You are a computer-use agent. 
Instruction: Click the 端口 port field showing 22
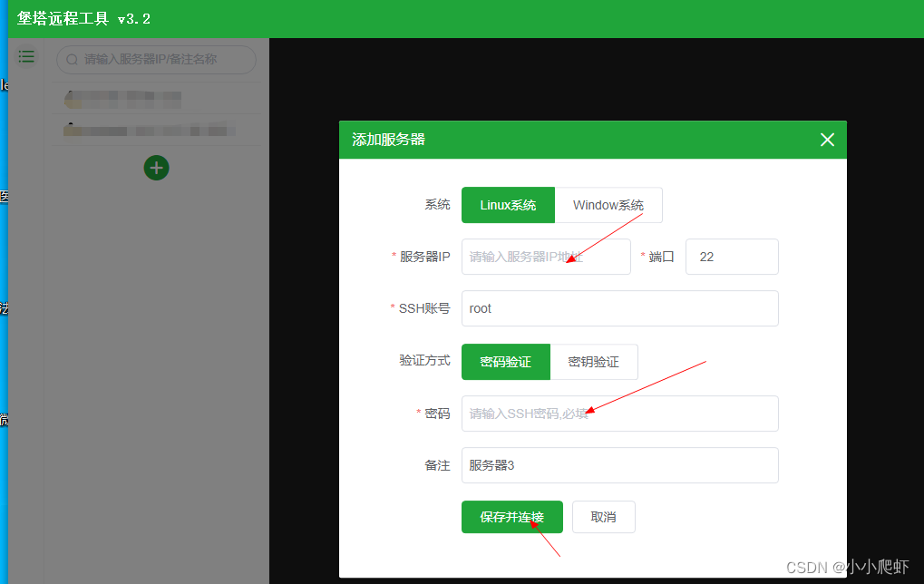[x=731, y=257]
